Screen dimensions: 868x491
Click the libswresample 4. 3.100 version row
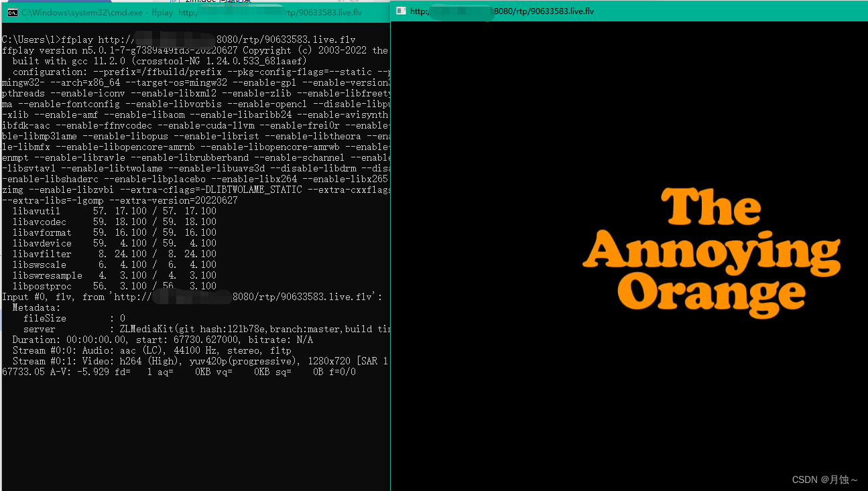(x=115, y=275)
